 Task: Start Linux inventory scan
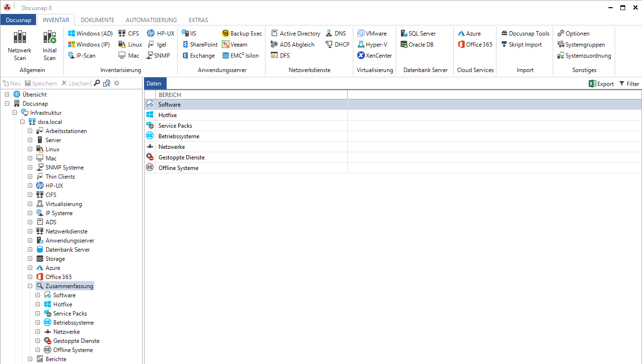tap(130, 45)
